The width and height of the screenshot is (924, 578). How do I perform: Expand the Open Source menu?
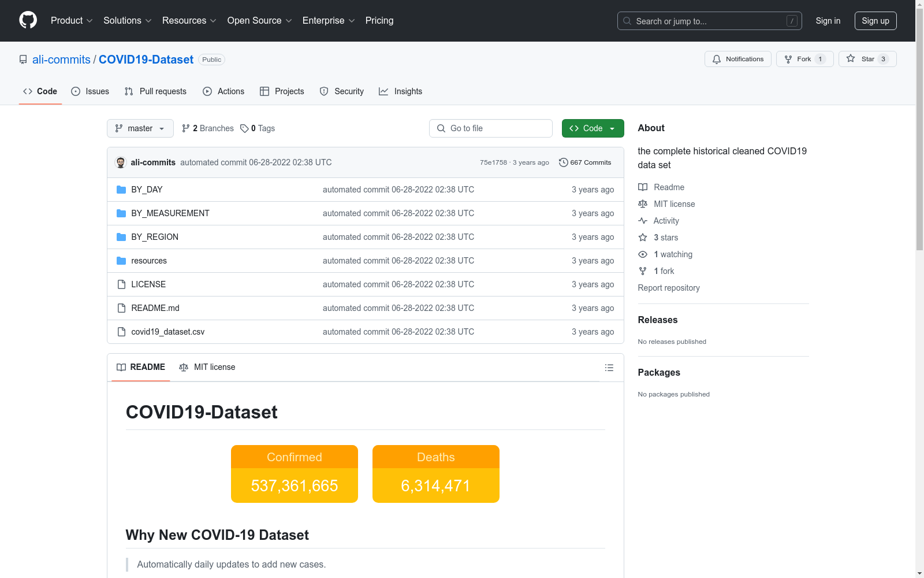coord(260,21)
